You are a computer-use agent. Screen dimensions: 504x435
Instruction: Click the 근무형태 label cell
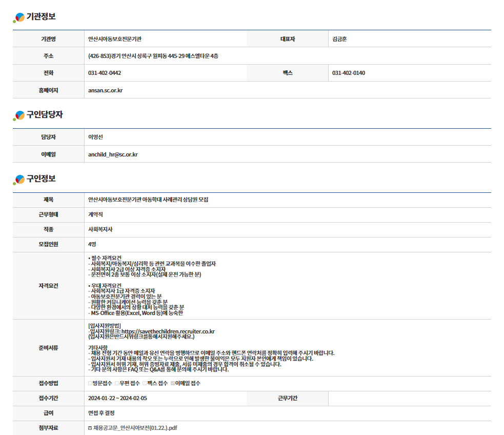click(49, 214)
